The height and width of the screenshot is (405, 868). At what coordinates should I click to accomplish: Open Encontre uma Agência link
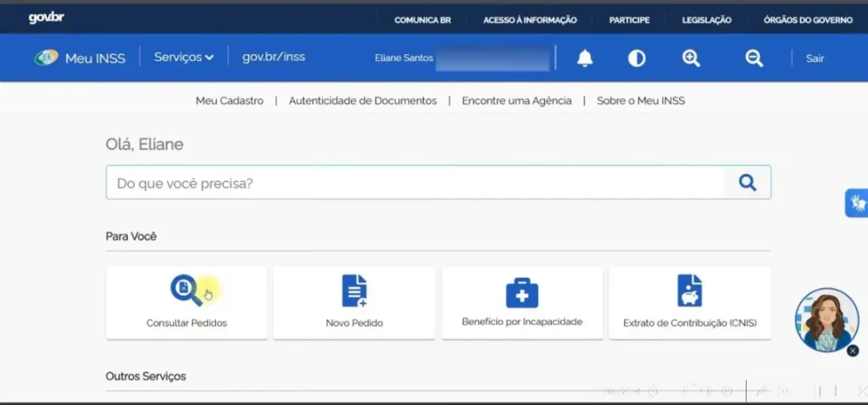point(516,101)
